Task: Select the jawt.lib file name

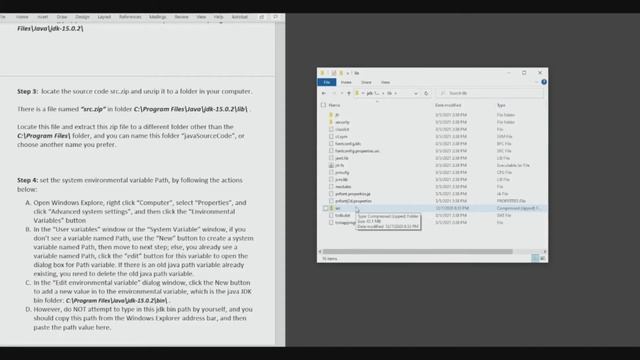Action: click(342, 158)
